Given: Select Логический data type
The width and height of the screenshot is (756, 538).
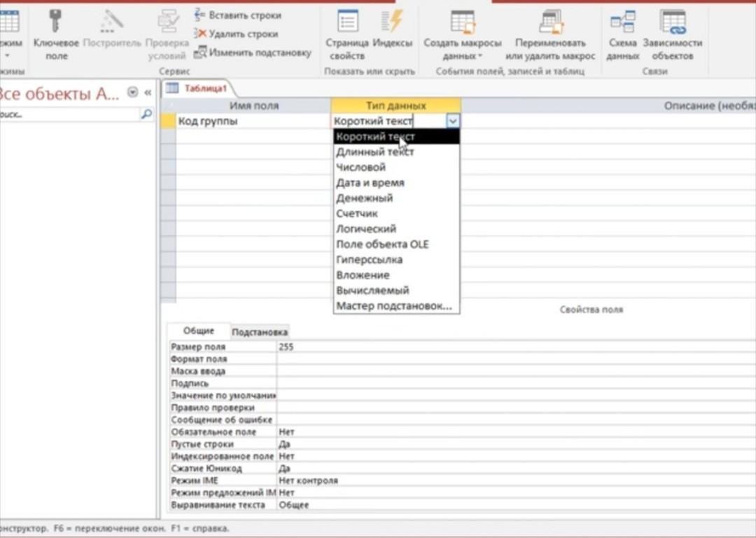Looking at the screenshot, I should click(396, 229).
